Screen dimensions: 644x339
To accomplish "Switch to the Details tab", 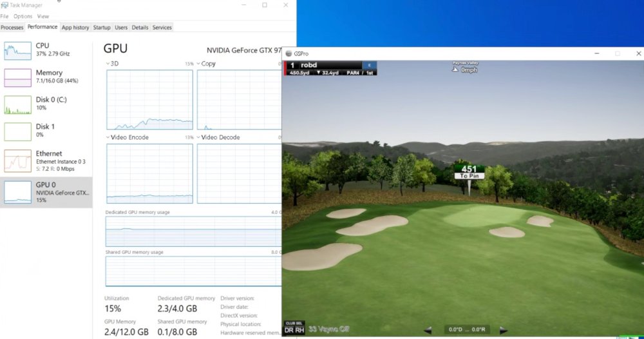I will pos(140,28).
